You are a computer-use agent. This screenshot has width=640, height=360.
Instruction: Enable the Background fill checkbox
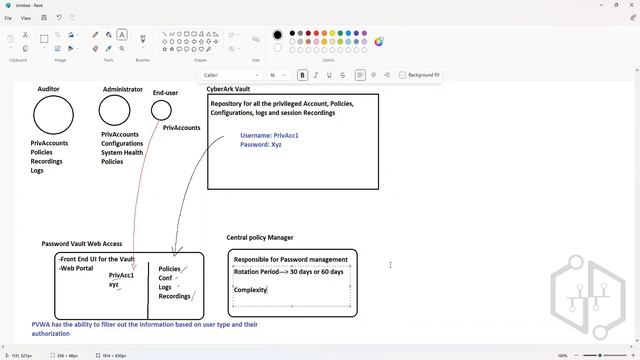[x=402, y=75]
